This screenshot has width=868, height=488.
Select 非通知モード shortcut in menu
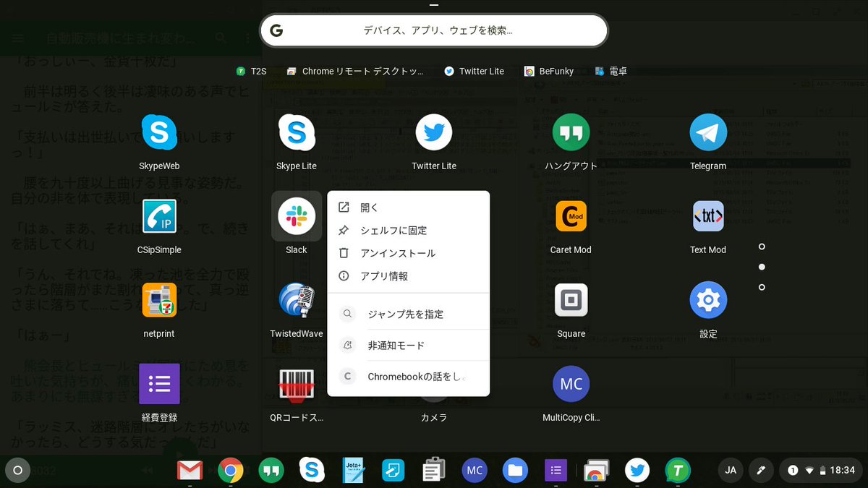coord(409,346)
